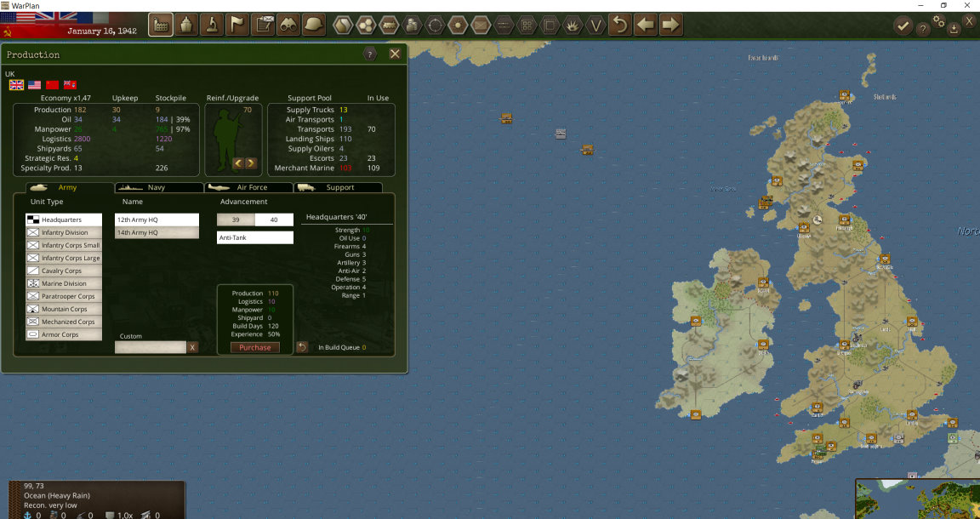
Task: Select Infantry Corps Small unit type
Action: 64,245
